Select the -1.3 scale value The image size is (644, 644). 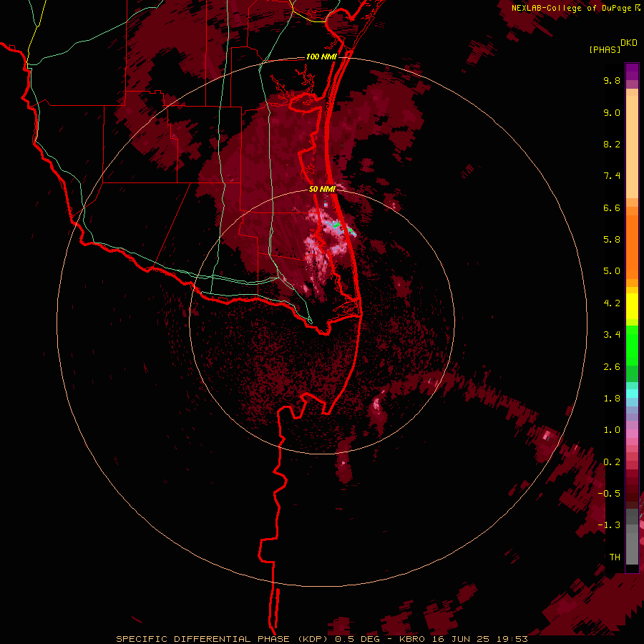click(609, 525)
